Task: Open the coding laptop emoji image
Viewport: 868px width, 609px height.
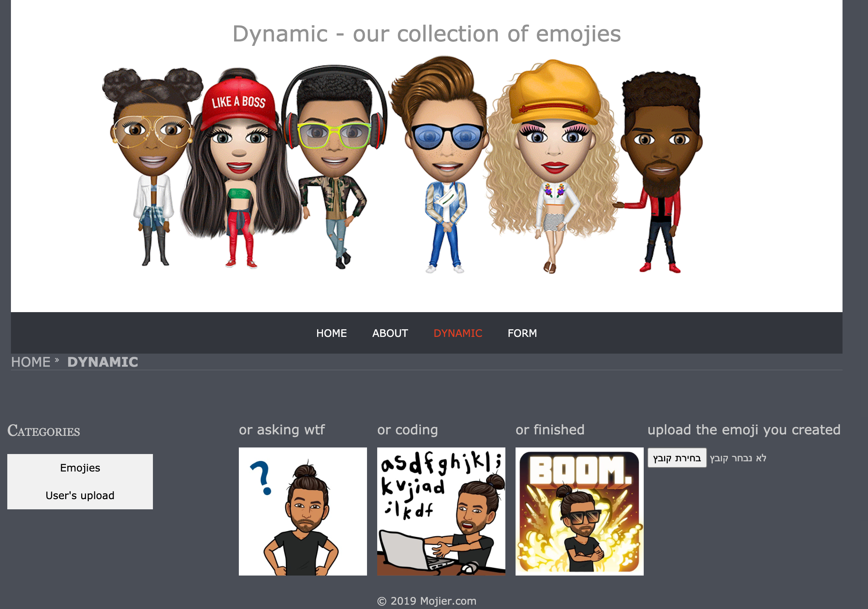Action: click(x=441, y=511)
